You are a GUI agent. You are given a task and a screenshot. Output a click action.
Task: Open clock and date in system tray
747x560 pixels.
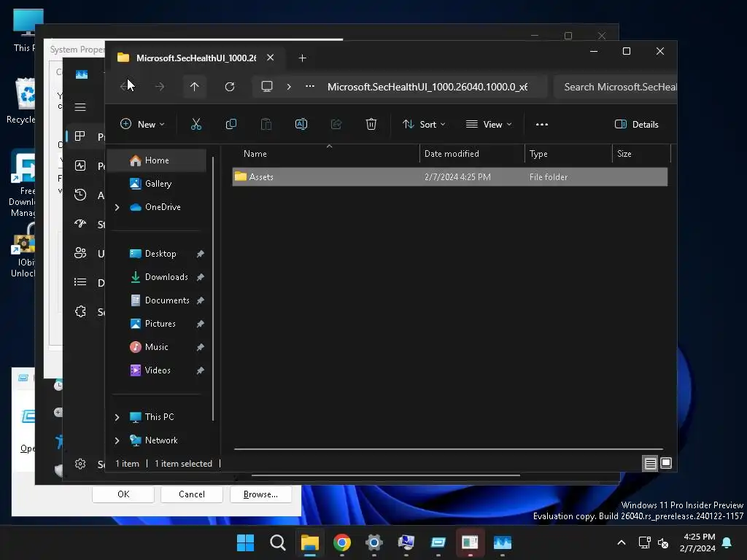pyautogui.click(x=698, y=542)
